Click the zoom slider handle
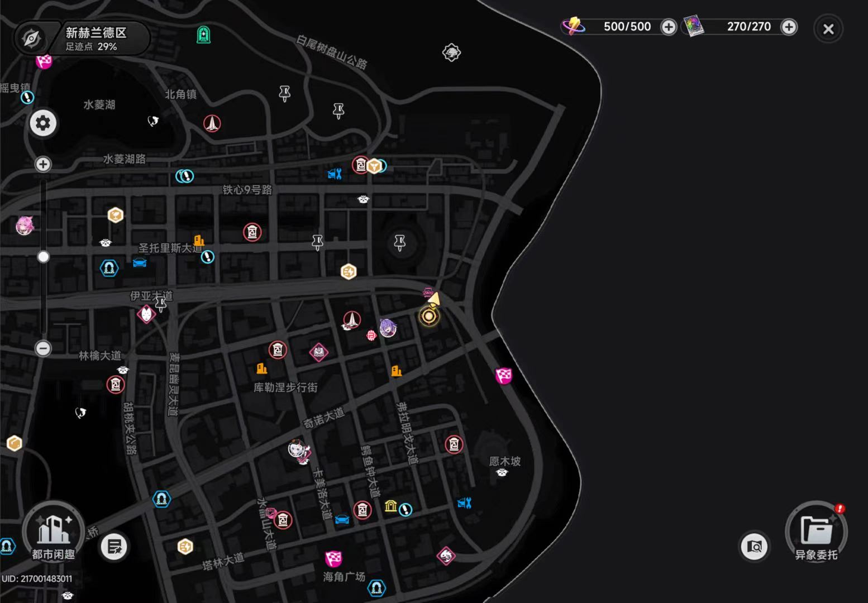Image resolution: width=868 pixels, height=603 pixels. click(x=43, y=257)
